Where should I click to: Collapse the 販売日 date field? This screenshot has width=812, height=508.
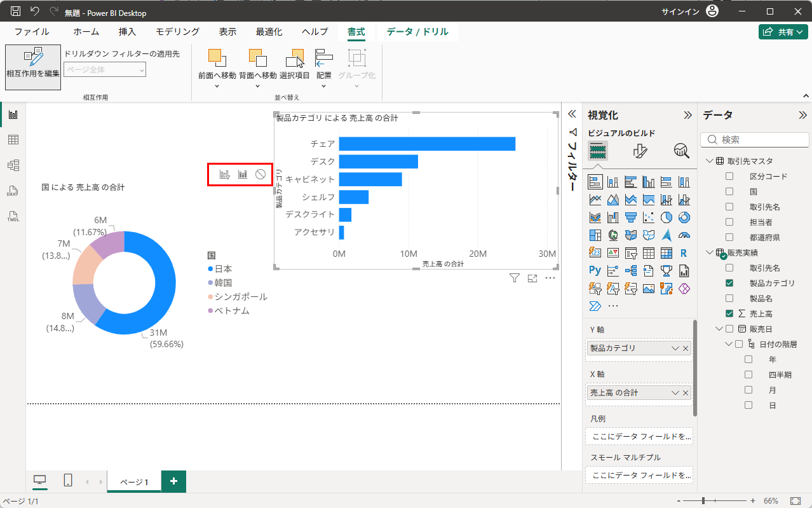(x=719, y=329)
